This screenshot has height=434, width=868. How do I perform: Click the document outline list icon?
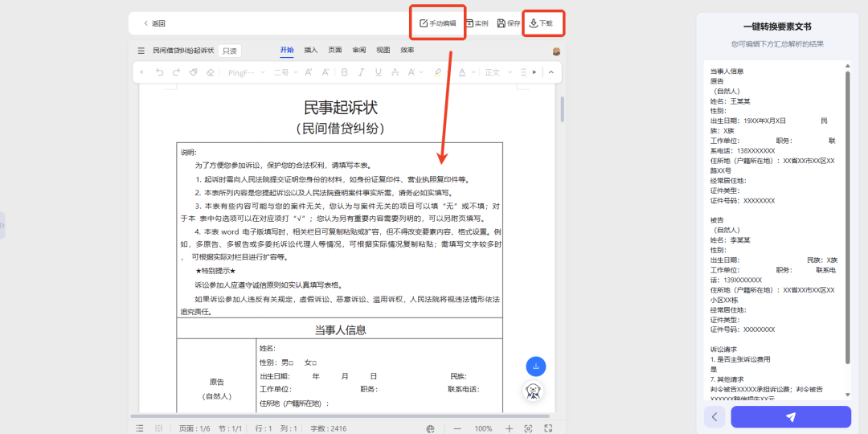140,428
